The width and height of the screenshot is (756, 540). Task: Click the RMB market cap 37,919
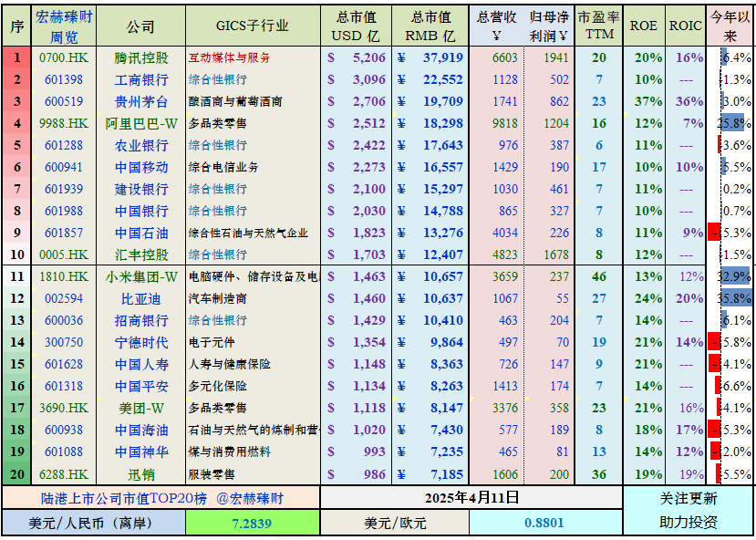pos(430,57)
